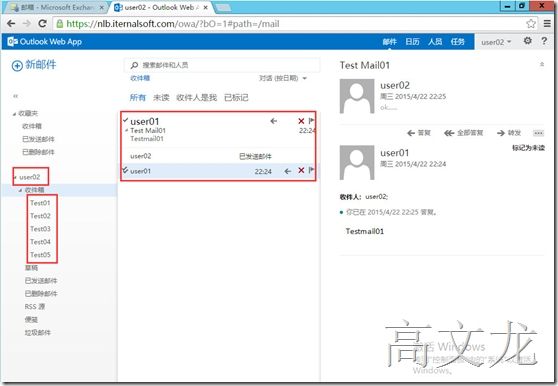
Task: Click 答复 in the reading pane
Action: tap(419, 133)
